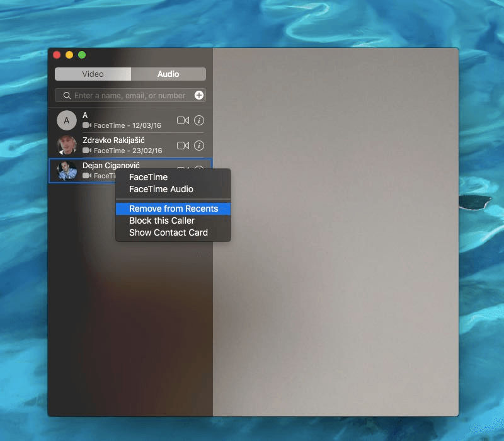504x441 pixels.
Task: Switch to the Video tab
Action: [x=93, y=74]
